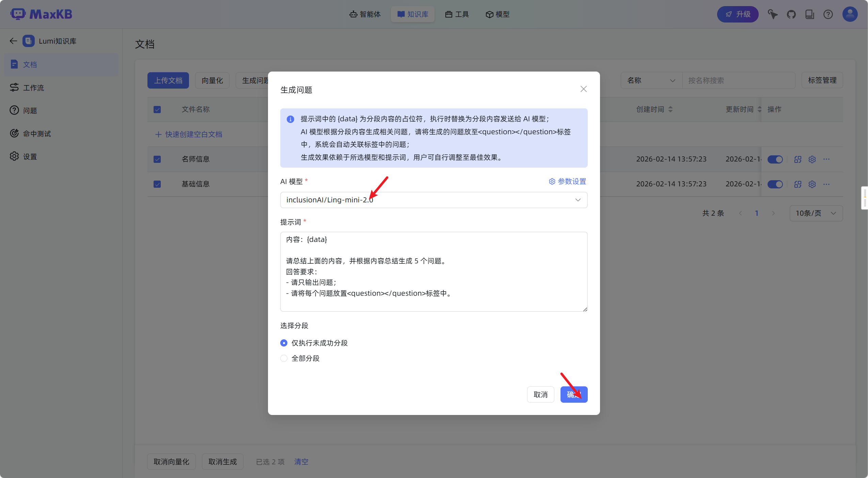Open the 10条/页 page size dropdown
The width and height of the screenshot is (868, 478).
[x=816, y=213]
